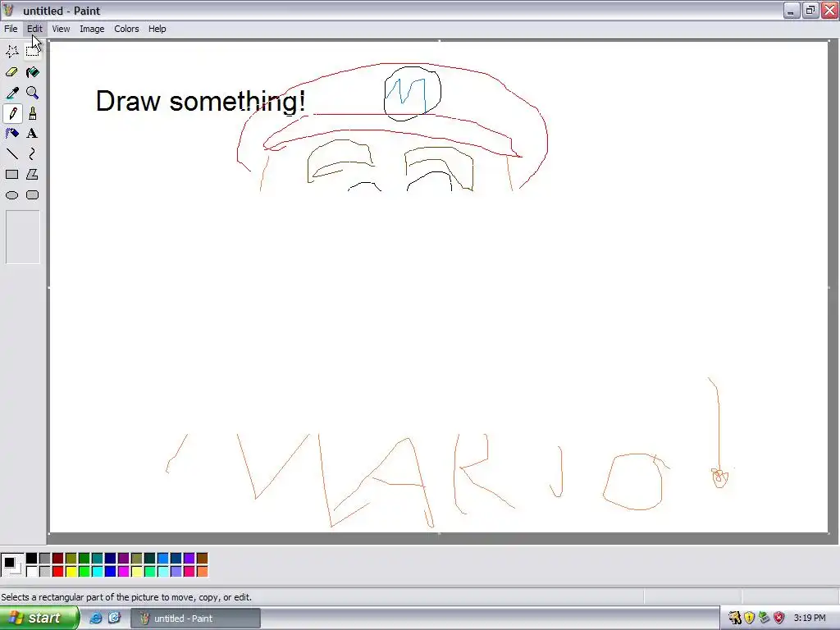Choose the dark red (maroon) swatch
This screenshot has width=840, height=630.
click(x=58, y=559)
